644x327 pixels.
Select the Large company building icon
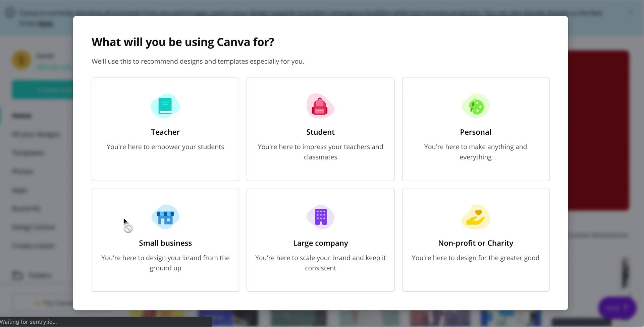click(x=320, y=217)
